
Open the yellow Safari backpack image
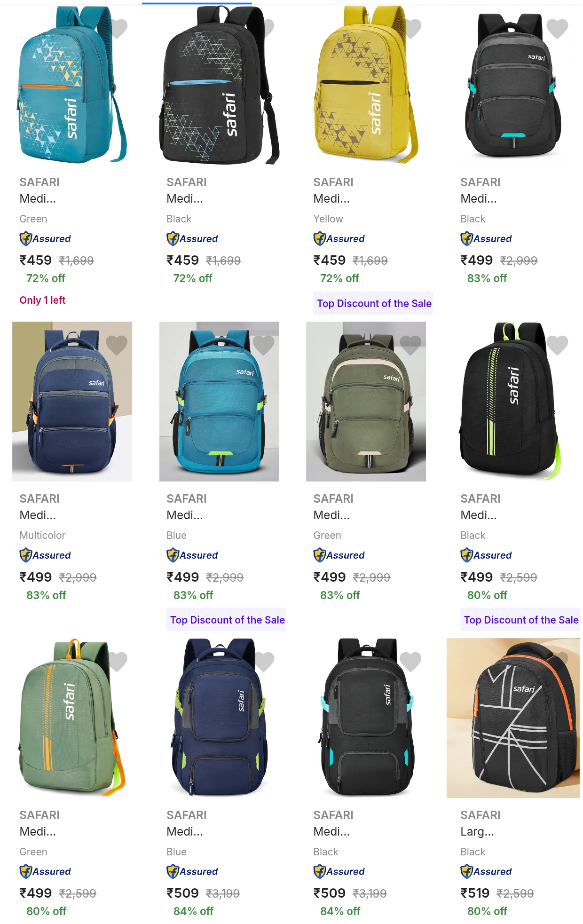pos(366,85)
